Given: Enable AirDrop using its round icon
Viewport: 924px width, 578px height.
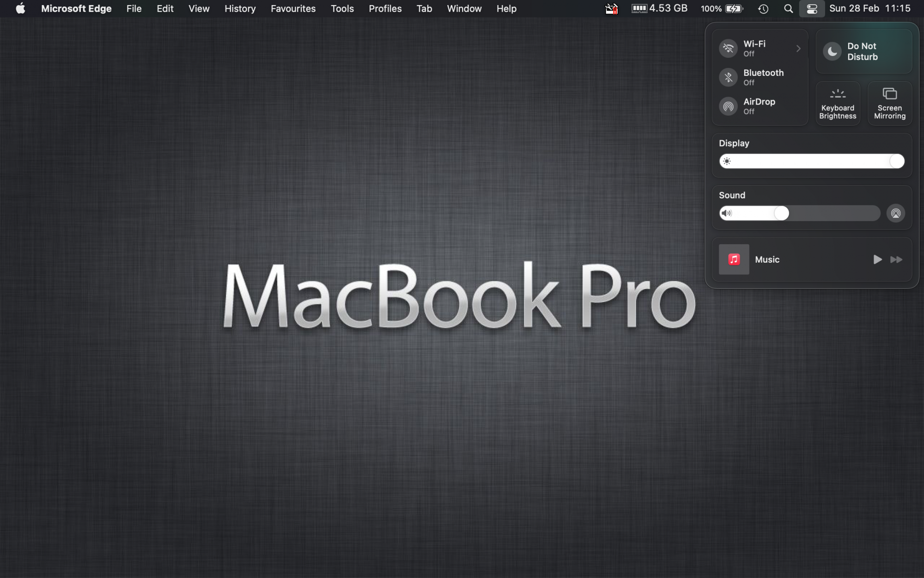Looking at the screenshot, I should (x=728, y=106).
